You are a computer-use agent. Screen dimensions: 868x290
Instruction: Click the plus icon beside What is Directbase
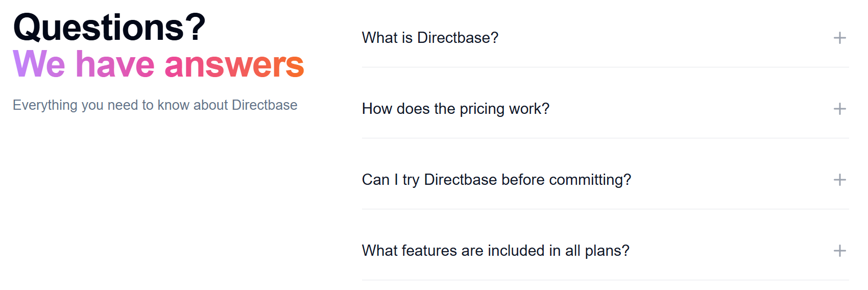839,38
